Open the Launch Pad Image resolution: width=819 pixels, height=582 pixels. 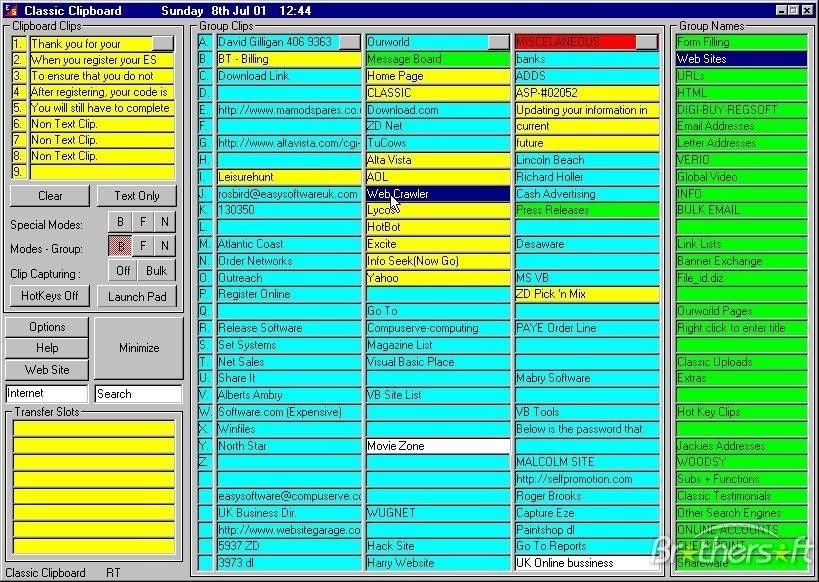pos(137,297)
